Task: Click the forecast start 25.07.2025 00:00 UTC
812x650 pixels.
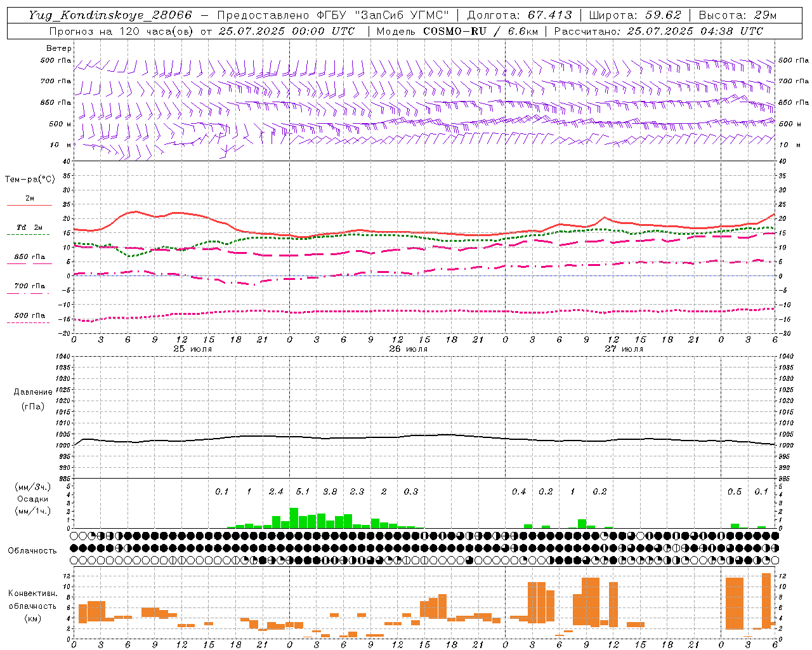Action: 286,31
